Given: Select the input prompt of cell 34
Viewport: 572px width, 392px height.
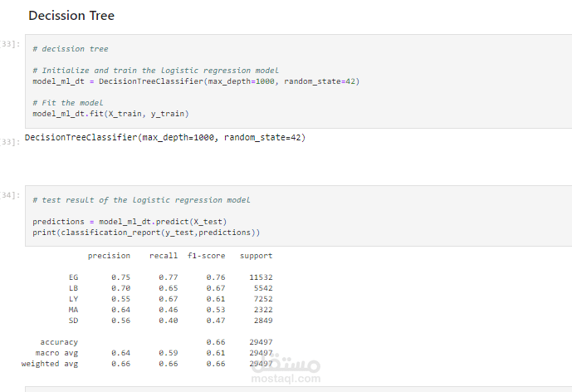Looking at the screenshot, I should (11, 194).
